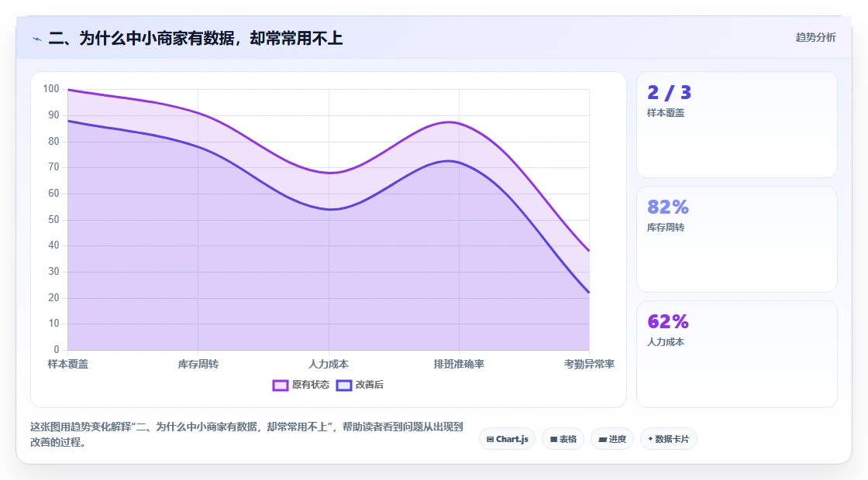Click the 样本覆盖 x-axis label

pos(68,364)
